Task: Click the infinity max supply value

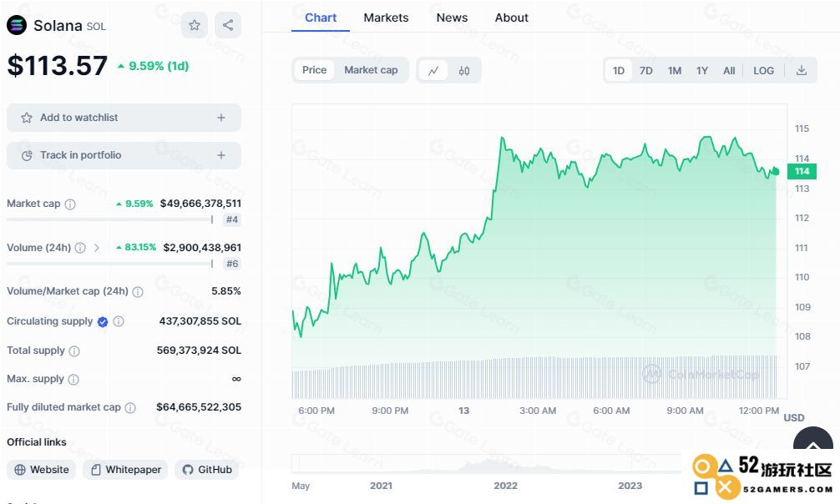Action: [x=236, y=379]
